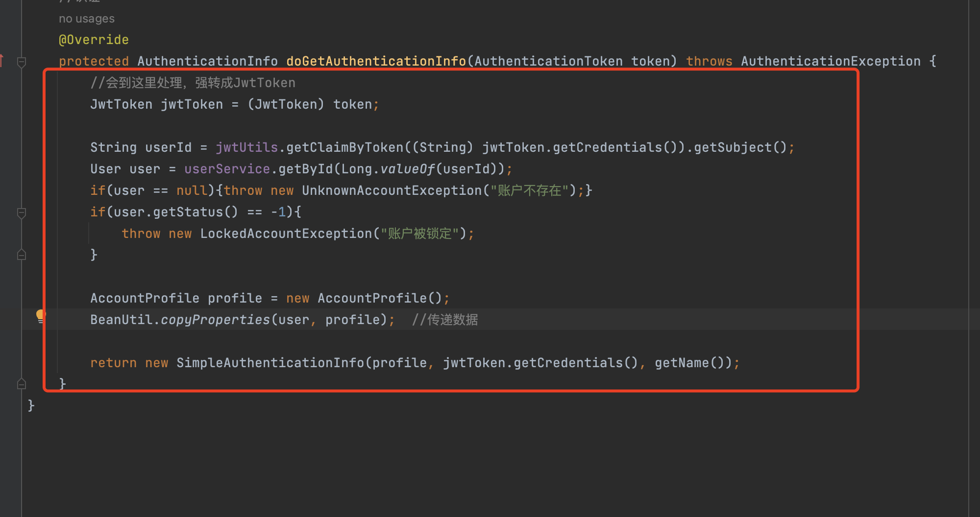Collapse the doGetAuthenticationInfo method fold marker
This screenshot has height=517, width=980.
pyautogui.click(x=22, y=62)
